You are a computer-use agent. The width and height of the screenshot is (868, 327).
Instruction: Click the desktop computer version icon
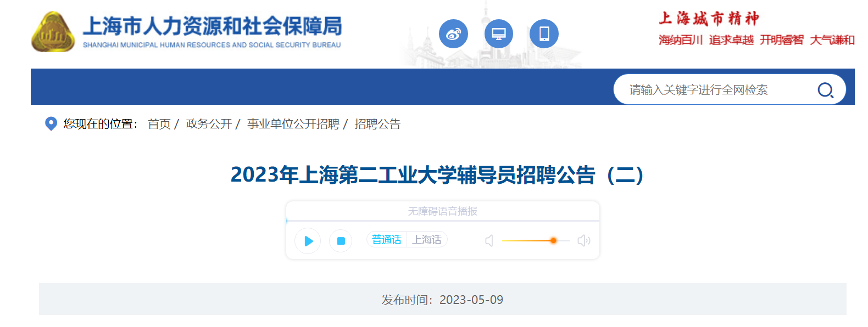tap(499, 34)
